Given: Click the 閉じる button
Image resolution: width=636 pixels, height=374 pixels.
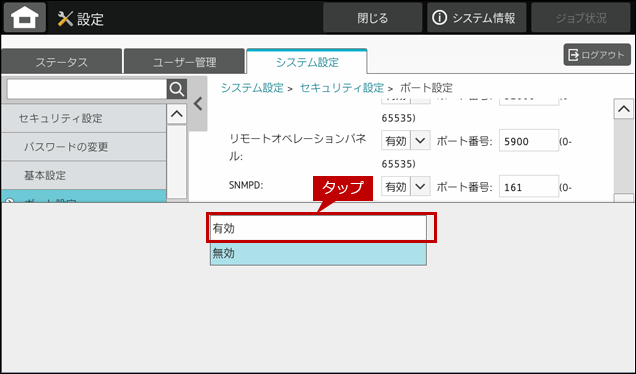Looking at the screenshot, I should coord(372,18).
